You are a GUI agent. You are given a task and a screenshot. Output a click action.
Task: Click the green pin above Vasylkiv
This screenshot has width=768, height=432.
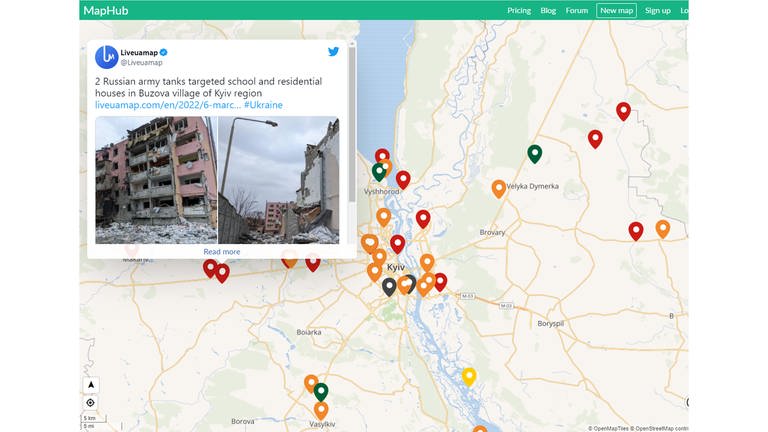click(x=321, y=391)
